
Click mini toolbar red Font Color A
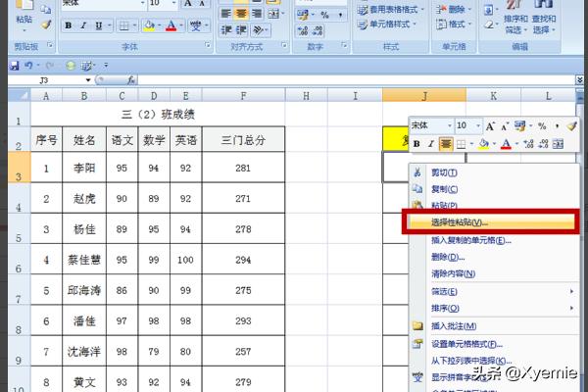click(506, 144)
